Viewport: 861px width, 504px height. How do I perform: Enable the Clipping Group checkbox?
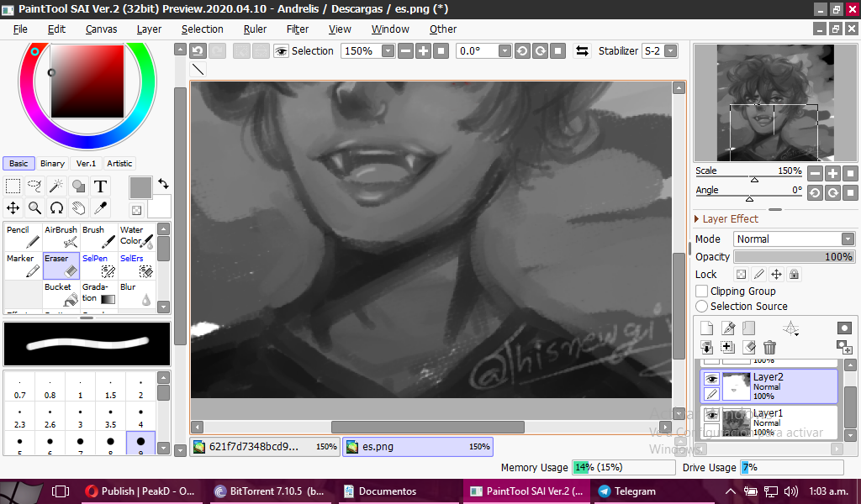(x=701, y=291)
